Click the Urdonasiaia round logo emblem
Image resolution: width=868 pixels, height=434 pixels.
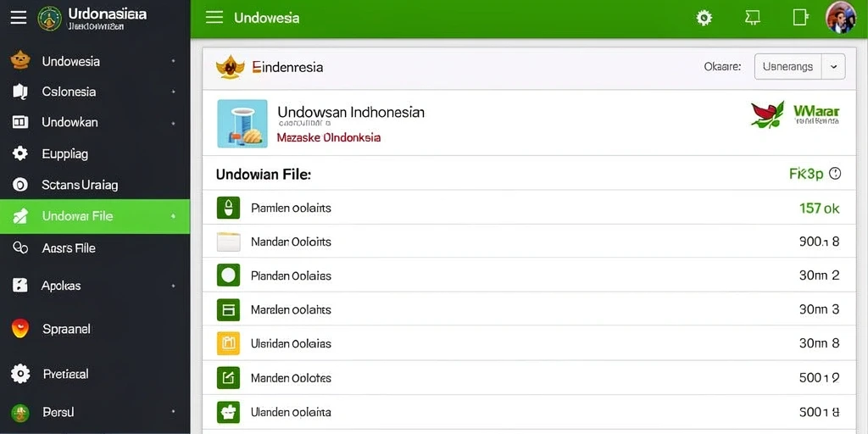[50, 19]
